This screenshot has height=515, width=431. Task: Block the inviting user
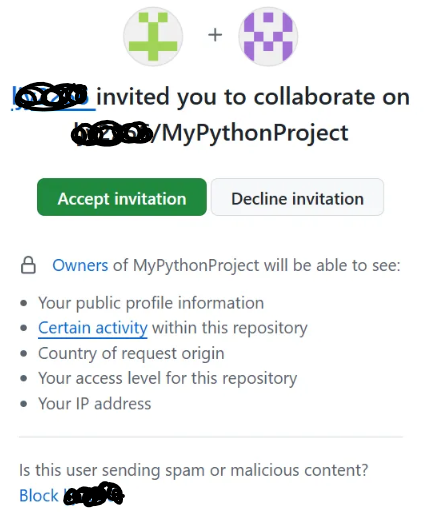(71, 494)
